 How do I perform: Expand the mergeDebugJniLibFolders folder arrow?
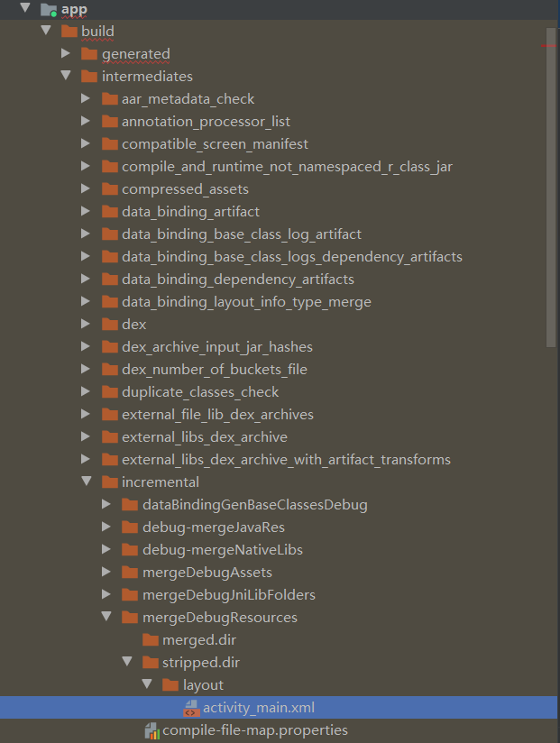(x=106, y=594)
